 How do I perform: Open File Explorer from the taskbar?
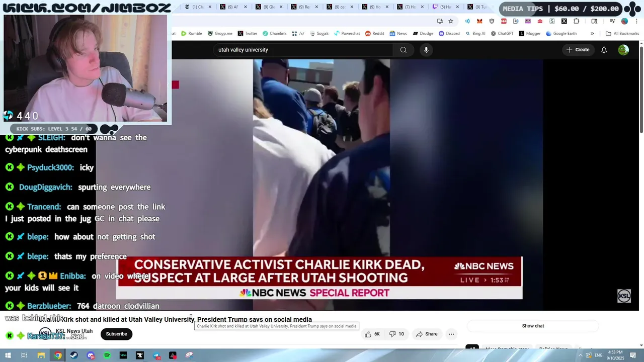coord(41,355)
